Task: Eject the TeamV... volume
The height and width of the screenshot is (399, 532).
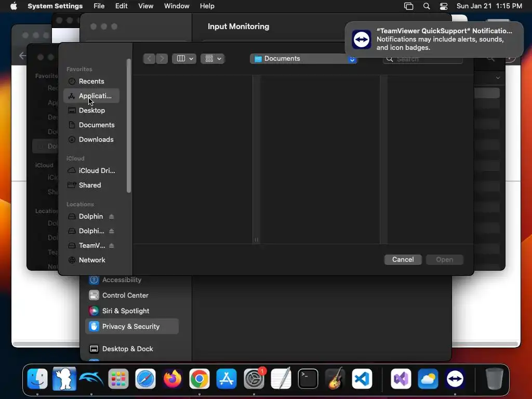Action: [111, 246]
